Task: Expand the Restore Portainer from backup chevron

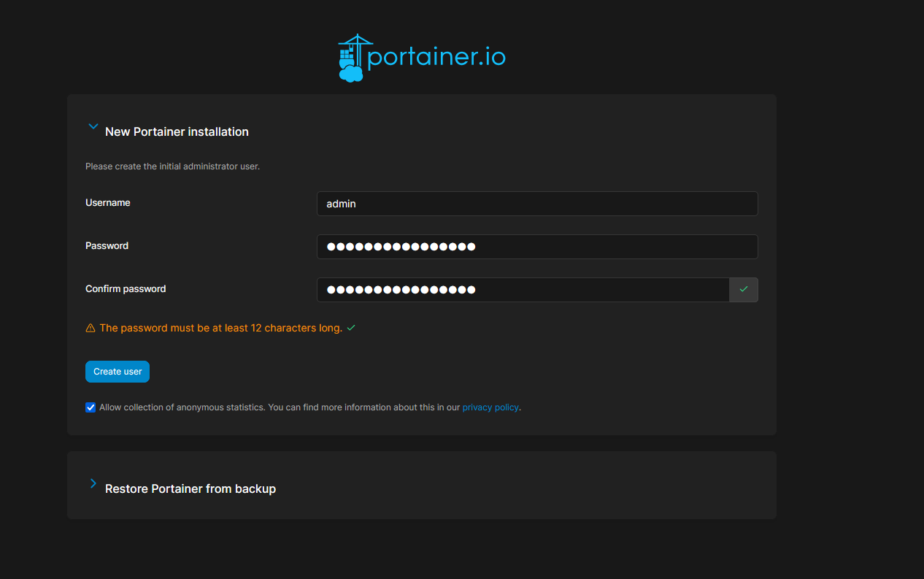Action: [x=93, y=483]
